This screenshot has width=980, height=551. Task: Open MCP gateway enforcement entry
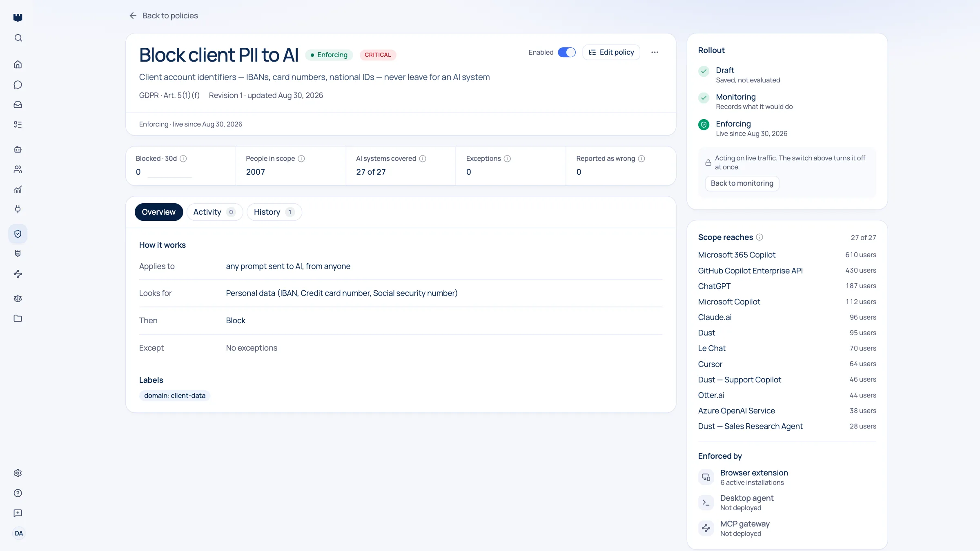click(787, 528)
